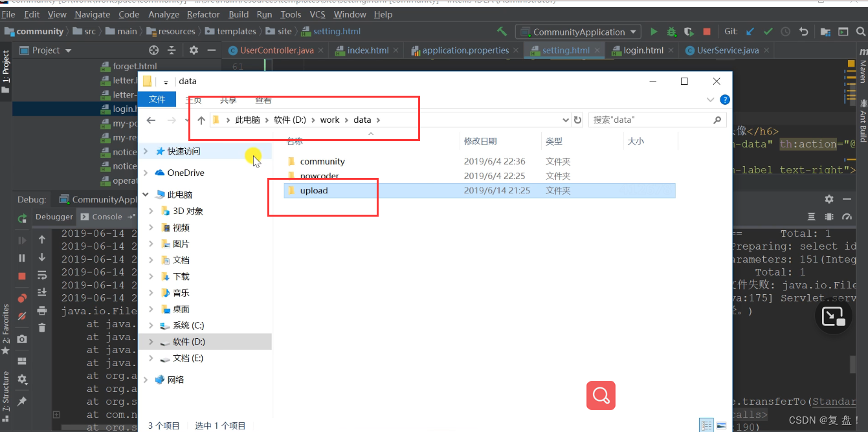Image resolution: width=868 pixels, height=432 pixels.
Task: Start debugging with the bug icon
Action: click(x=671, y=31)
